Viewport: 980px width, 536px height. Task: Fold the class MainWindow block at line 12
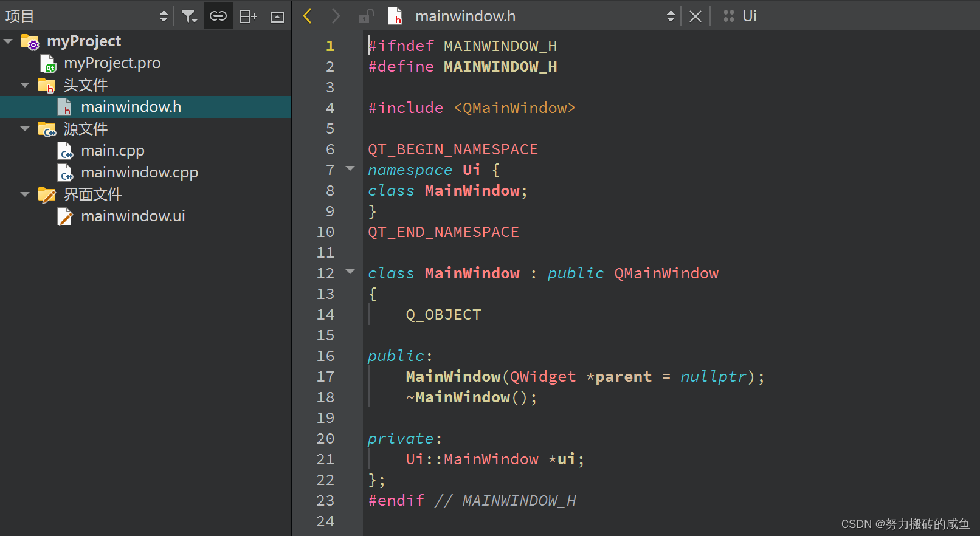(350, 272)
